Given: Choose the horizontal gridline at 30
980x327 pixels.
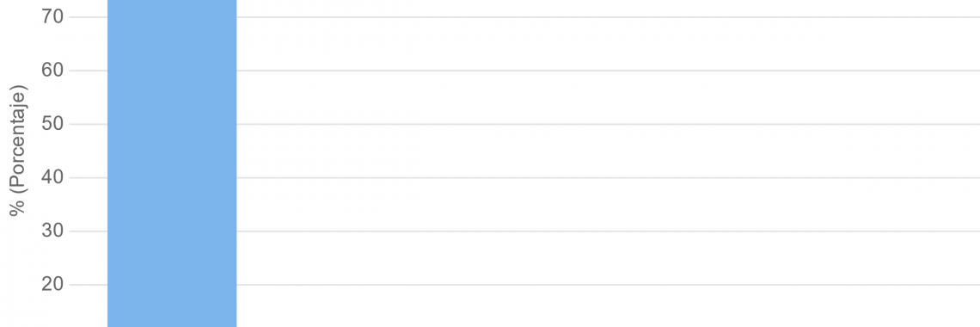Looking at the screenshot, I should coord(608,231).
